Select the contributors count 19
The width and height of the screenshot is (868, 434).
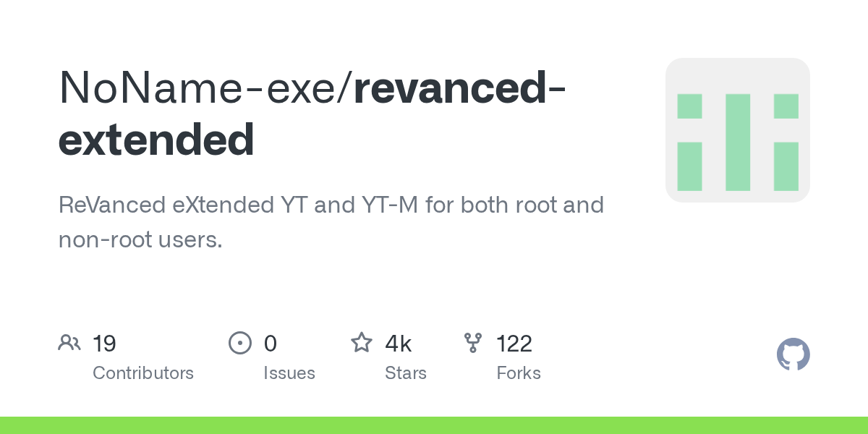(105, 343)
